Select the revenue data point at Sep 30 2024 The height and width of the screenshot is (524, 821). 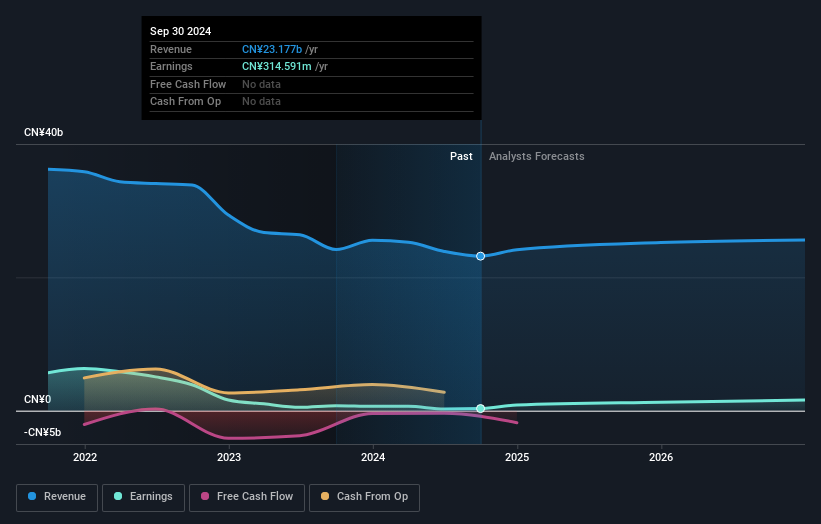(480, 256)
